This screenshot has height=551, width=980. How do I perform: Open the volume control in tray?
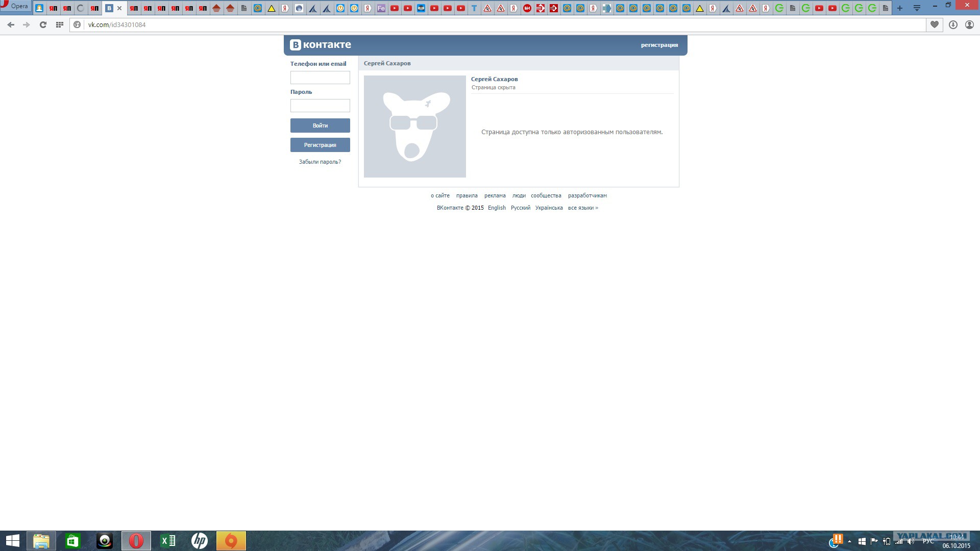pos(911,541)
